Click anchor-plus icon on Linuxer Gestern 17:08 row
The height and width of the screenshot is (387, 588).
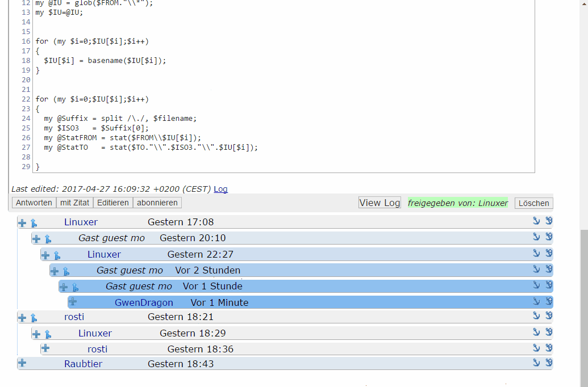[549, 220]
